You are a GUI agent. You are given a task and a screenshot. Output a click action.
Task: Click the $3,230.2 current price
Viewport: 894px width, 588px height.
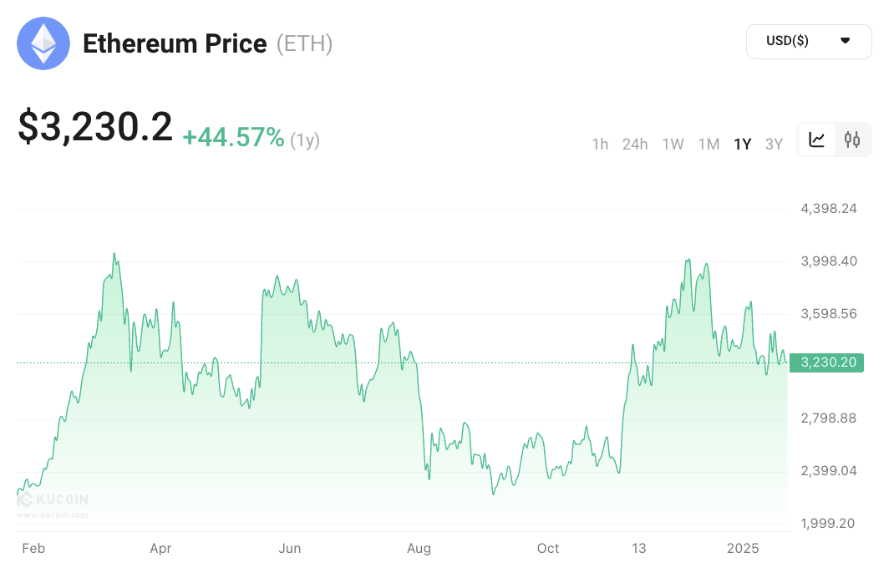pos(95,127)
